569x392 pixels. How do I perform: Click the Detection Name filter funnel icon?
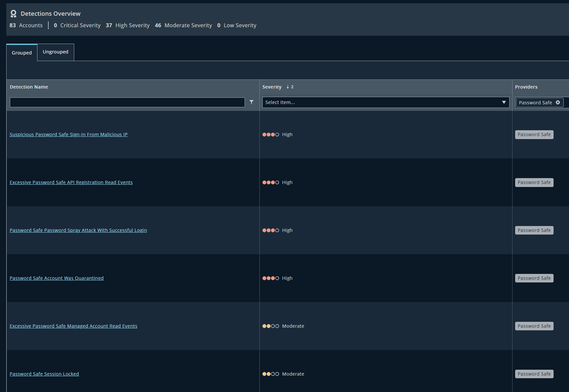252,102
